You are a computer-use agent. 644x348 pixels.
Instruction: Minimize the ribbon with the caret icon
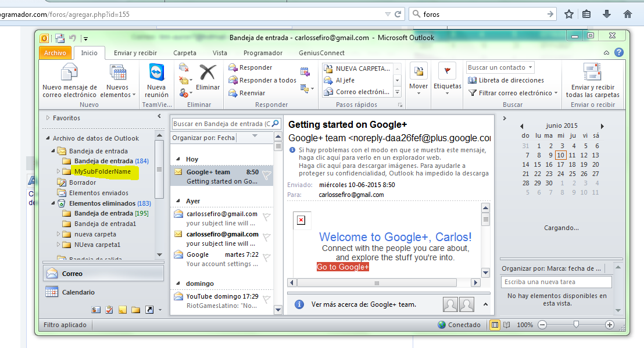point(606,53)
